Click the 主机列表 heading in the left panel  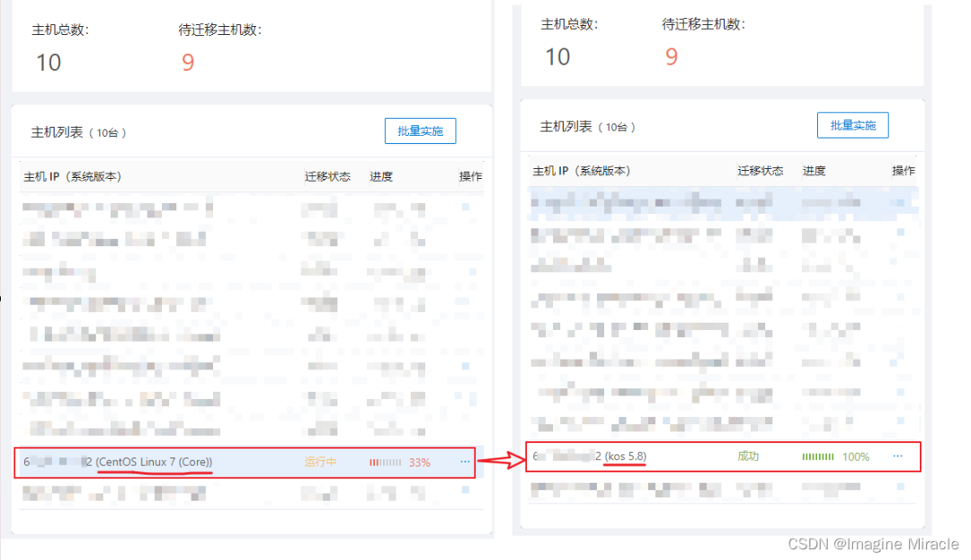pos(58,132)
